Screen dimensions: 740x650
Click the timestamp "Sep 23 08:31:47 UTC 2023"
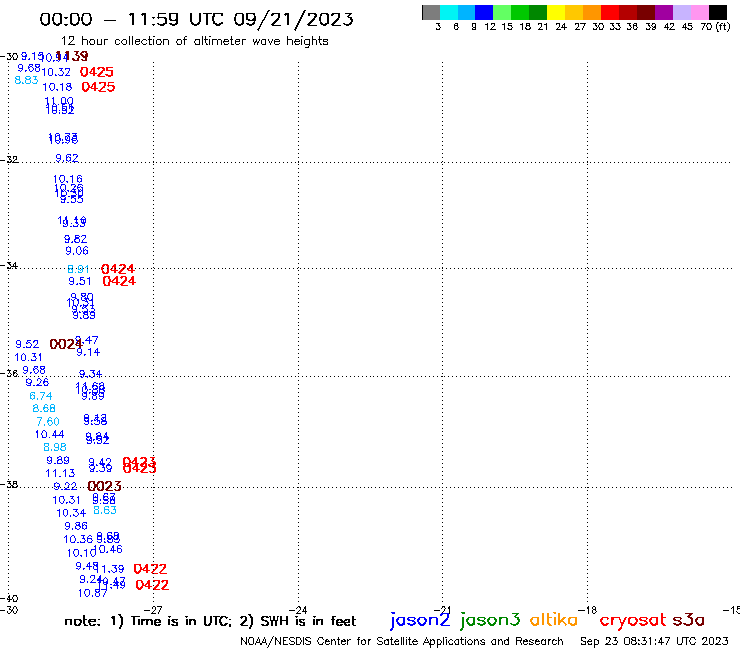[654, 641]
